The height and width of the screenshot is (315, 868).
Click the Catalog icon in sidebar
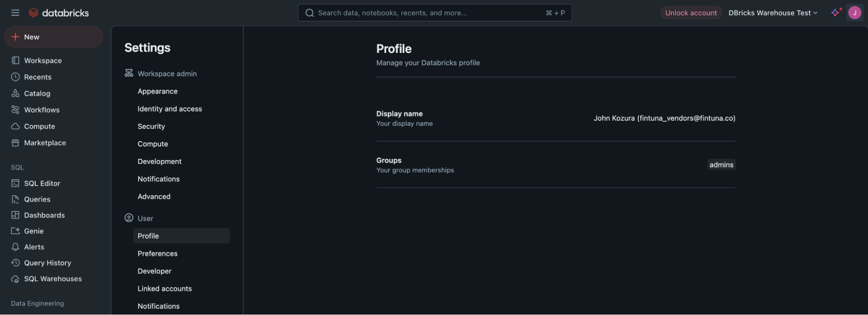click(15, 93)
